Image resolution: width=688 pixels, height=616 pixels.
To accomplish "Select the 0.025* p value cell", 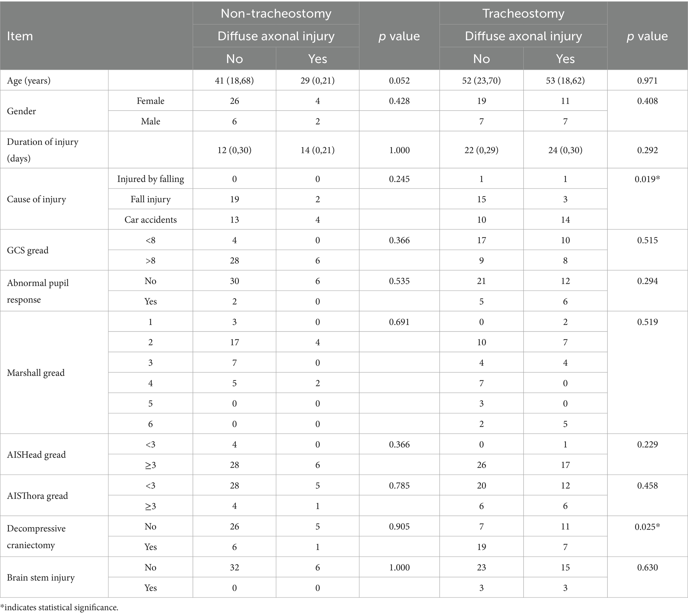I will pos(647,526).
